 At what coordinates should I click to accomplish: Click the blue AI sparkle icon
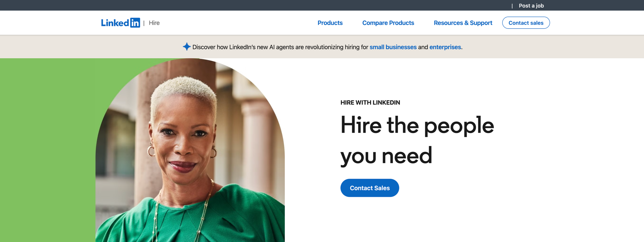(187, 47)
